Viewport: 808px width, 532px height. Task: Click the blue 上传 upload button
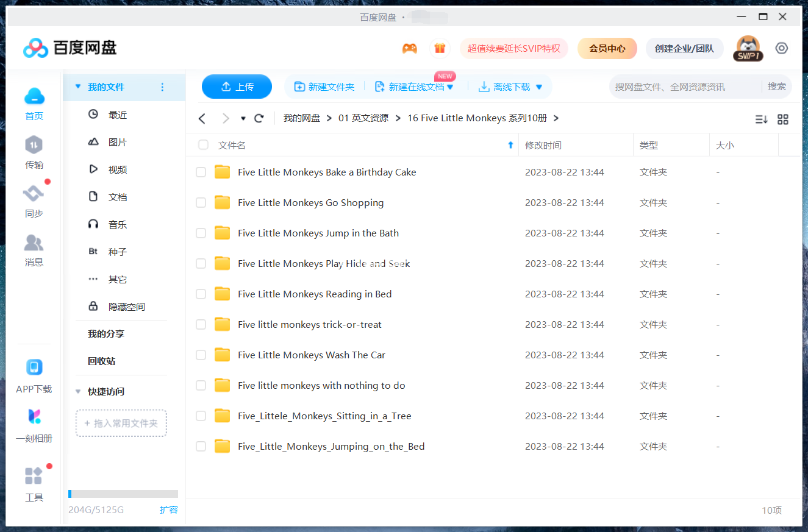click(x=237, y=87)
